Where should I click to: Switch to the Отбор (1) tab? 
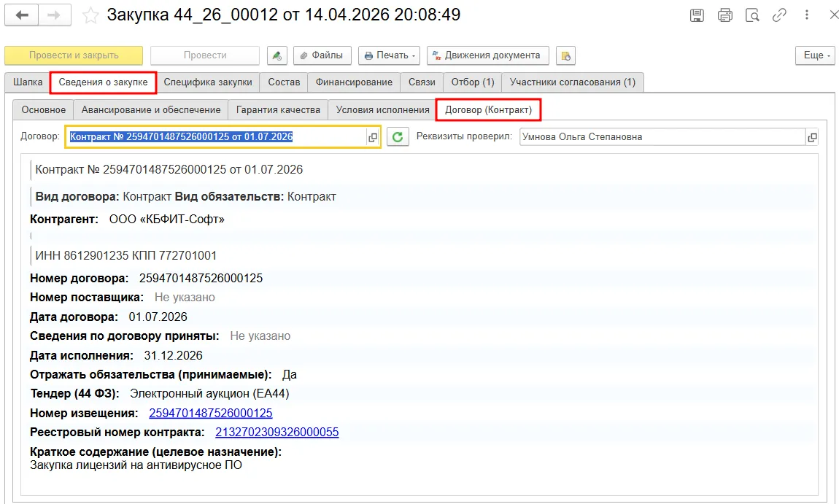click(473, 82)
